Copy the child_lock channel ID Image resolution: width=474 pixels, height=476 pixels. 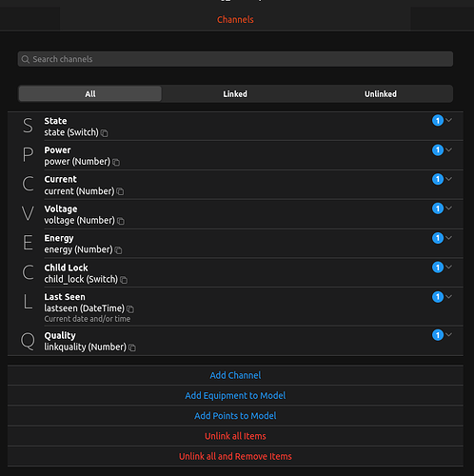click(124, 280)
